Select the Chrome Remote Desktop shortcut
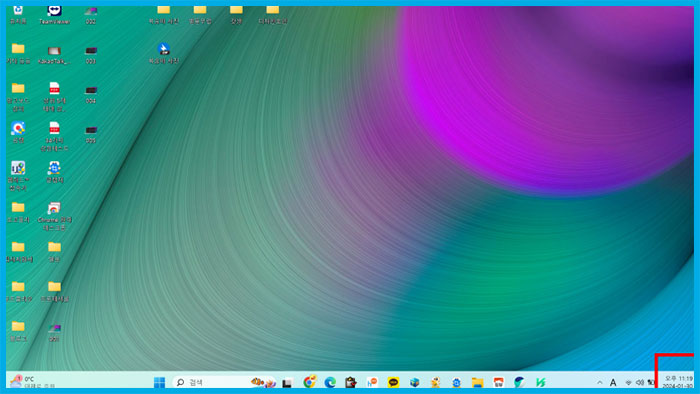 pyautogui.click(x=54, y=216)
